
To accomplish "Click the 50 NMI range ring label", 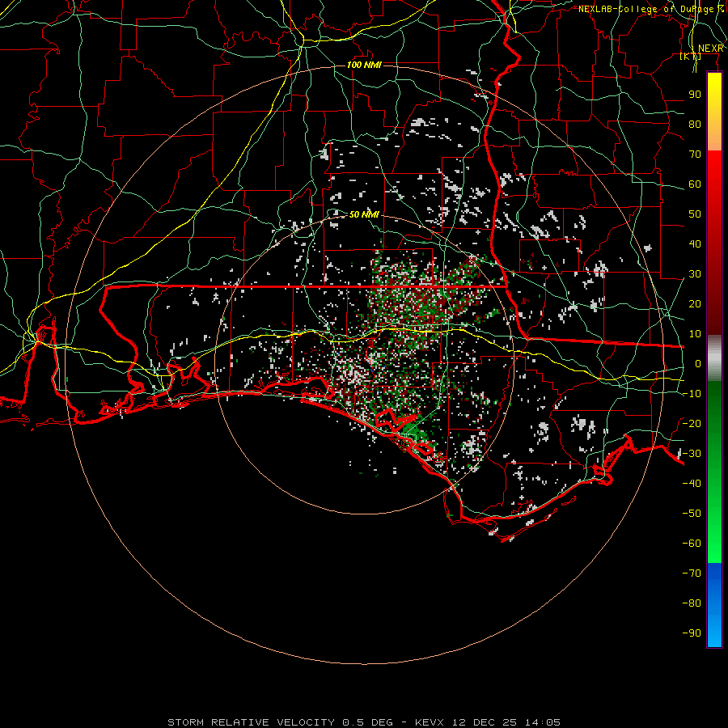I will click(364, 214).
